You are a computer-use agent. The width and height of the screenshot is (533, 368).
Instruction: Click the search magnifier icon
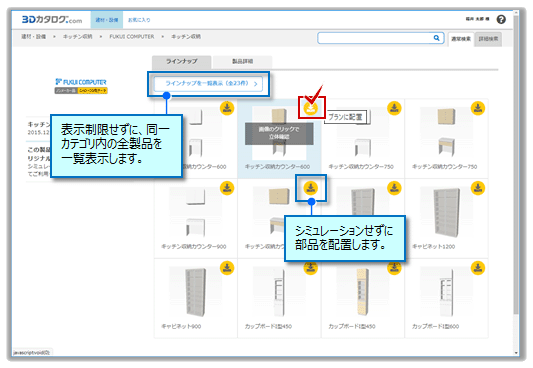tap(436, 38)
